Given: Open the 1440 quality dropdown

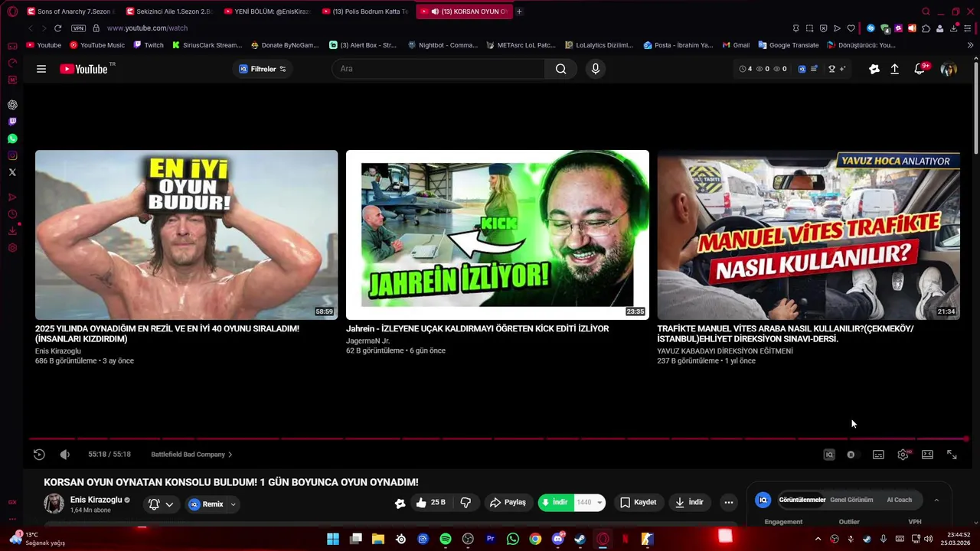Looking at the screenshot, I should [x=590, y=503].
